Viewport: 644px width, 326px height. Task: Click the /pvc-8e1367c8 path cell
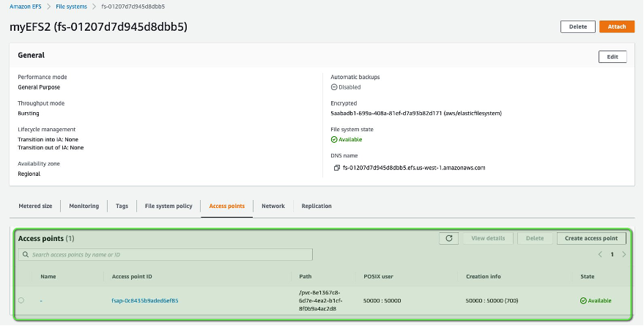click(x=321, y=300)
